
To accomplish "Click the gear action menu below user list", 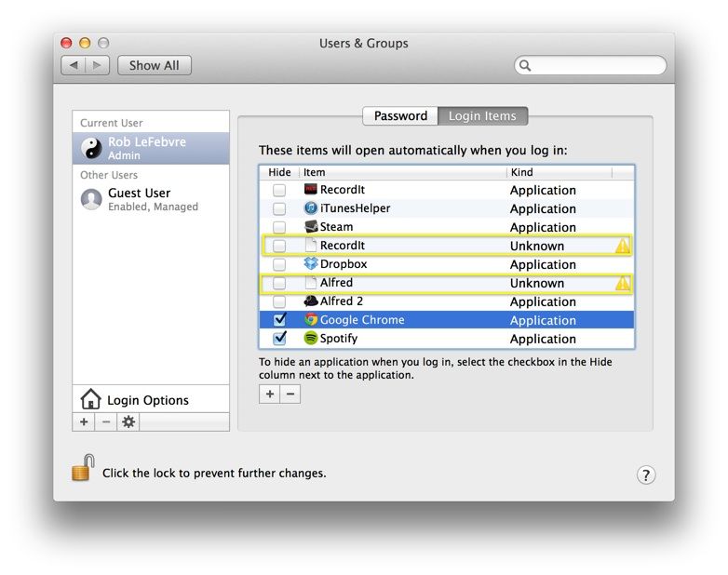I will point(128,421).
